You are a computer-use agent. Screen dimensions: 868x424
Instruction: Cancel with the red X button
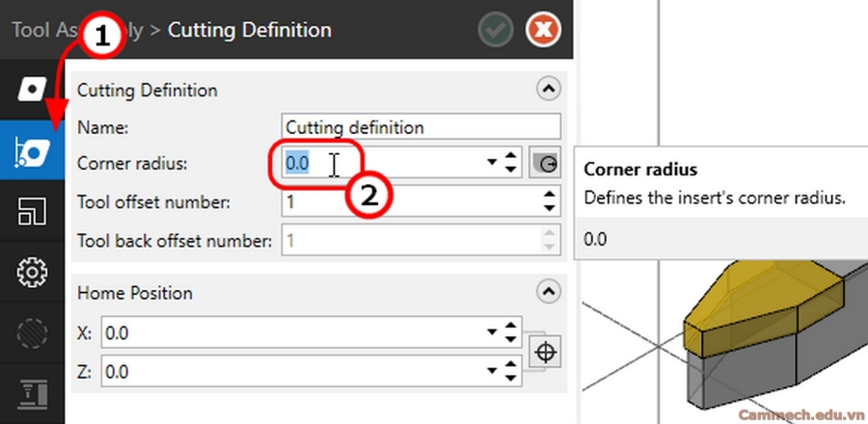click(x=544, y=30)
